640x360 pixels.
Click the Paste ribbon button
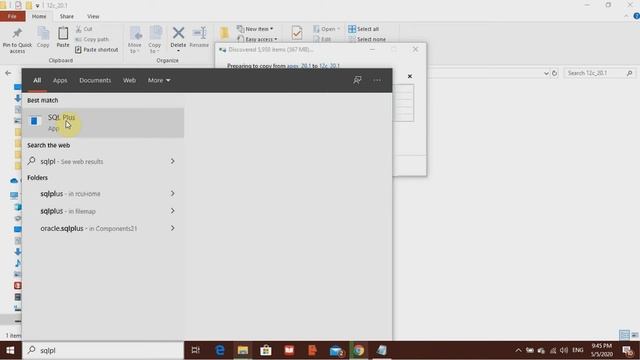point(63,38)
